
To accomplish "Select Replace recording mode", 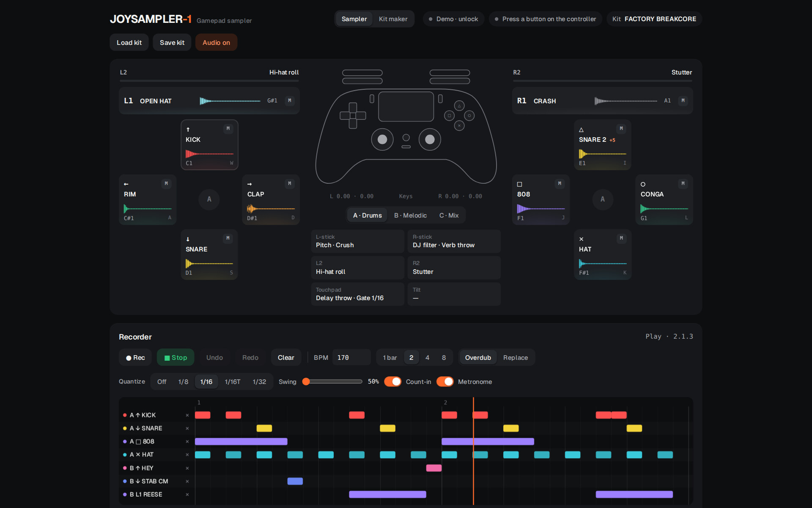I will [516, 358].
